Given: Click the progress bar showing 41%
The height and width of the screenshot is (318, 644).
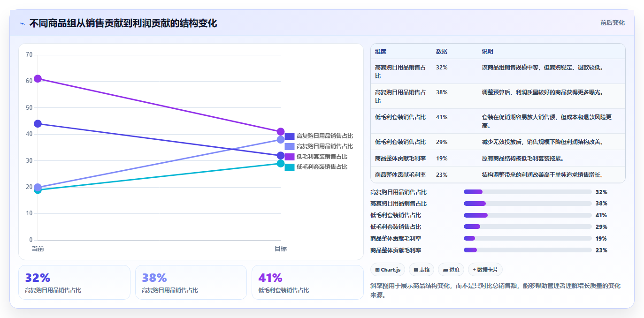Looking at the screenshot, I should click(528, 215).
